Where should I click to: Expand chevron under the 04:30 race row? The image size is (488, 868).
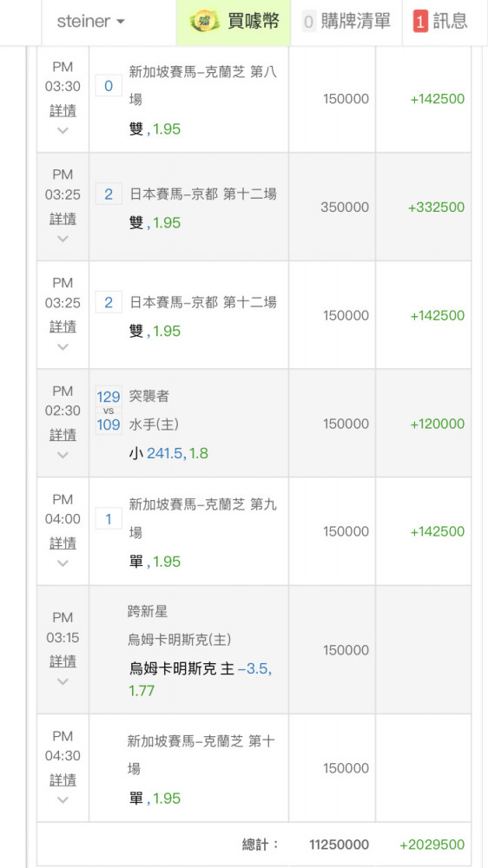point(63,800)
